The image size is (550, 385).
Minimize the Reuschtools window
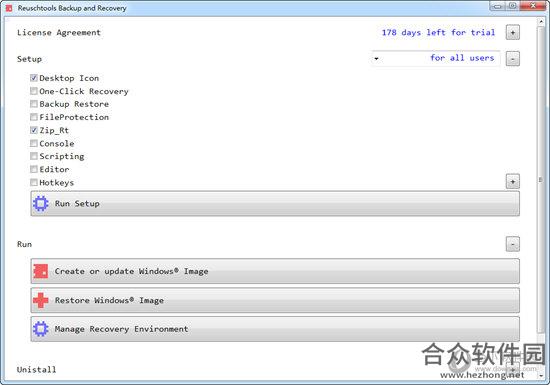coord(497,6)
